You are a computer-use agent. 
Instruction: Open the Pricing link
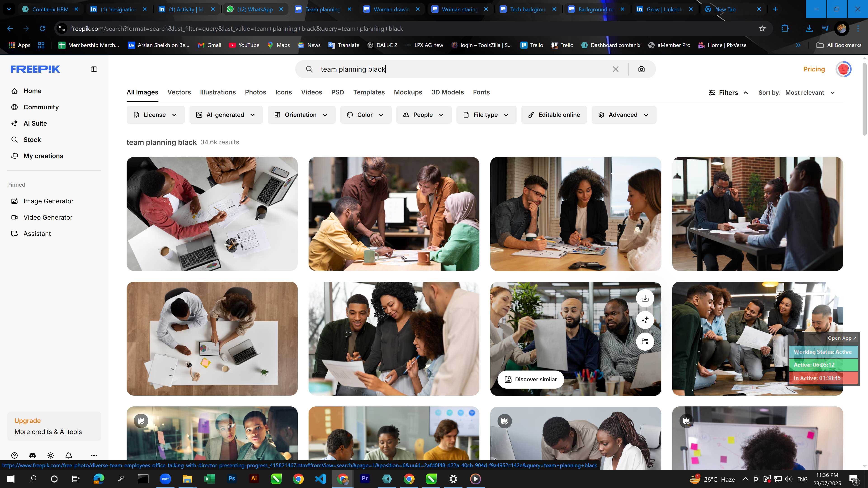click(x=814, y=69)
